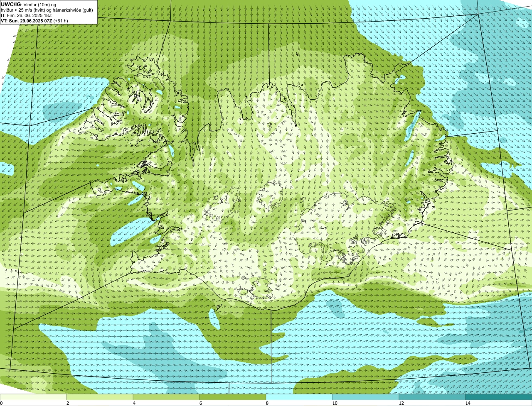The width and height of the screenshot is (532, 406).
Task: Click the 0–2 m/s pale yellow legend swatch
Action: tap(33, 397)
